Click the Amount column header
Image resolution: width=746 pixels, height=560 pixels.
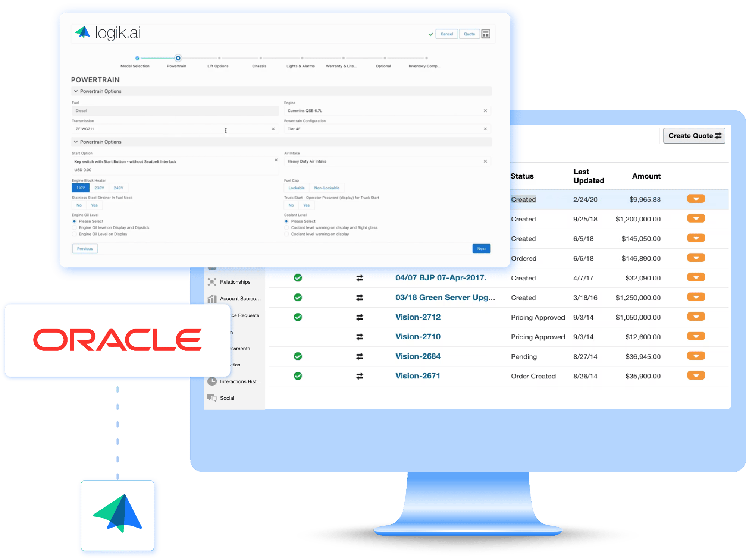[x=646, y=176]
